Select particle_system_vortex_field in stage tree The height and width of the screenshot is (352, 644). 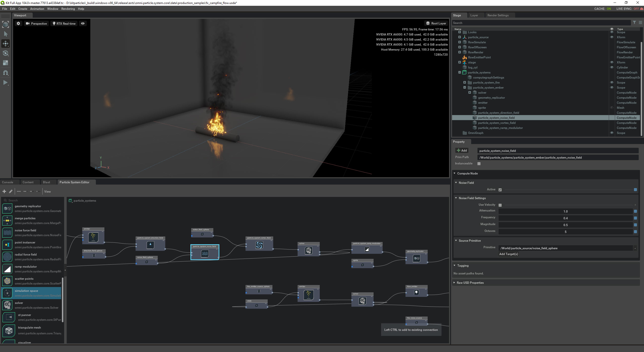(497, 123)
